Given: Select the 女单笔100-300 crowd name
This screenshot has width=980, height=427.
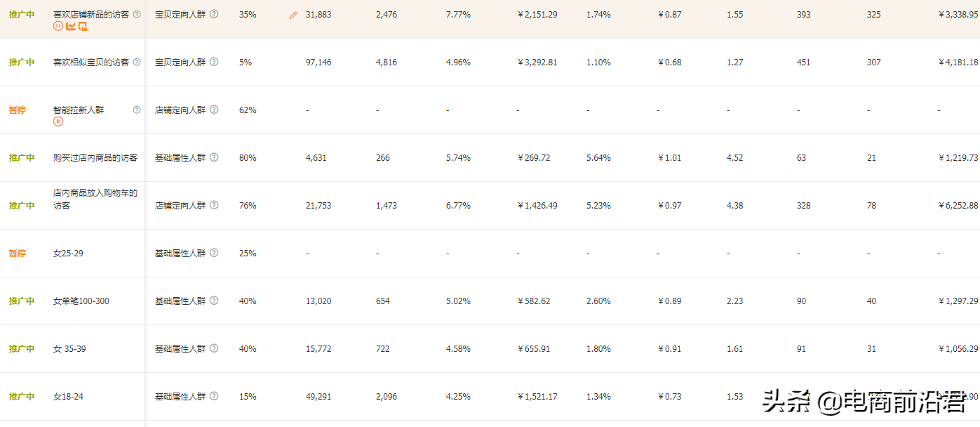Looking at the screenshot, I should click(81, 301).
